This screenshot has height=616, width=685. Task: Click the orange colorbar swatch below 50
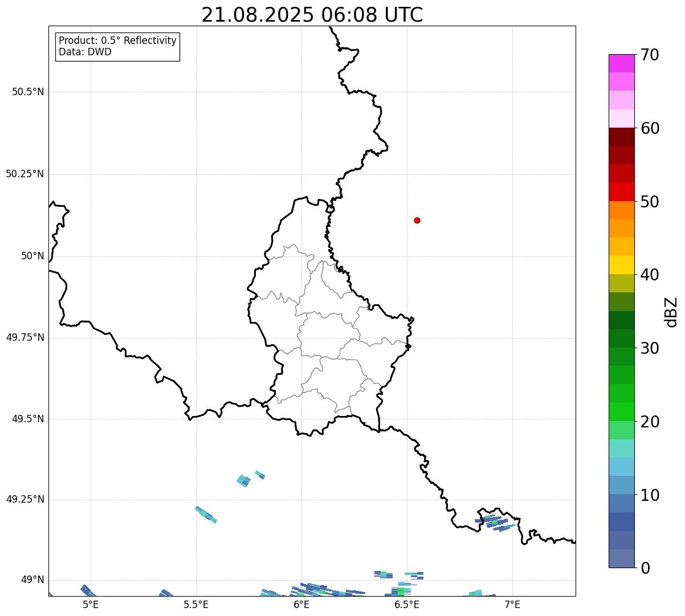click(x=621, y=210)
